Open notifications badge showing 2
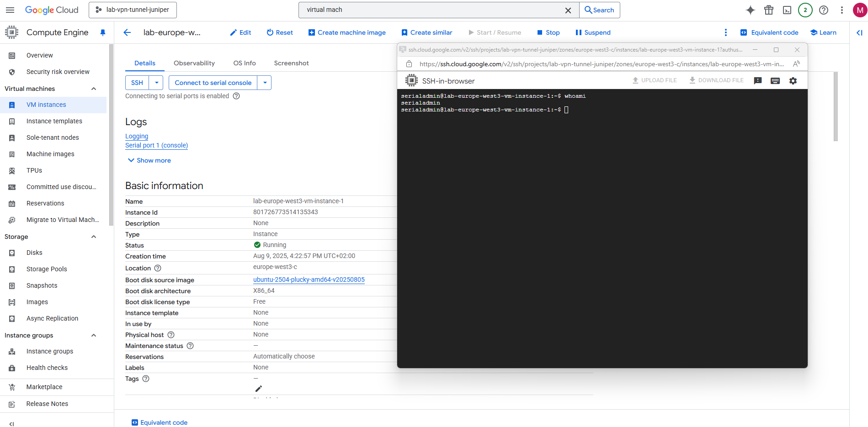This screenshot has width=868, height=427. (805, 10)
